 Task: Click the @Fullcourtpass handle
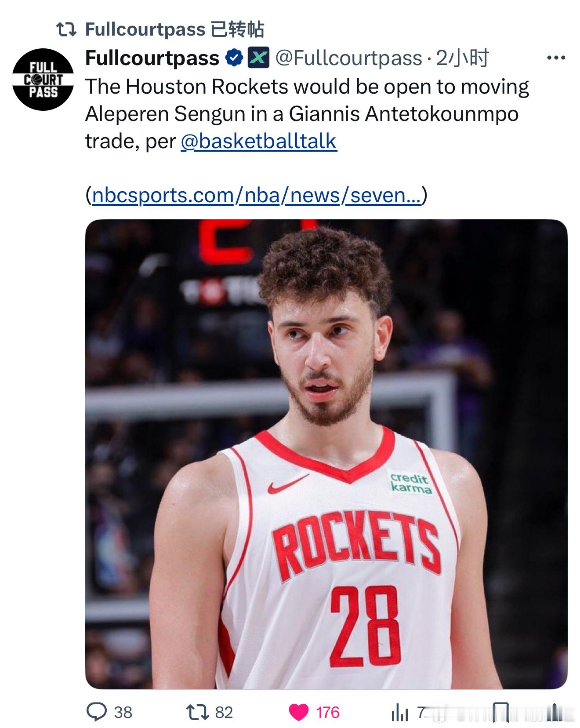[348, 58]
